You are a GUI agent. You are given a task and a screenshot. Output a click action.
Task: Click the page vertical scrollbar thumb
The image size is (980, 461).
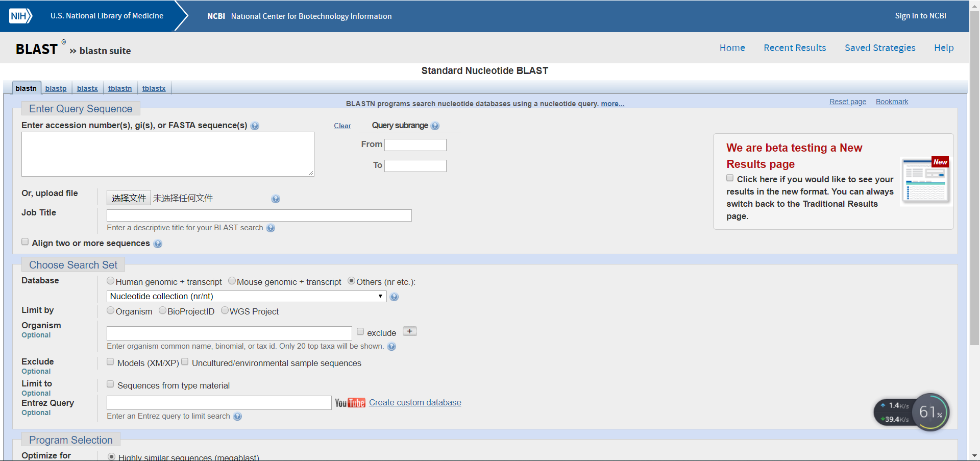click(974, 179)
